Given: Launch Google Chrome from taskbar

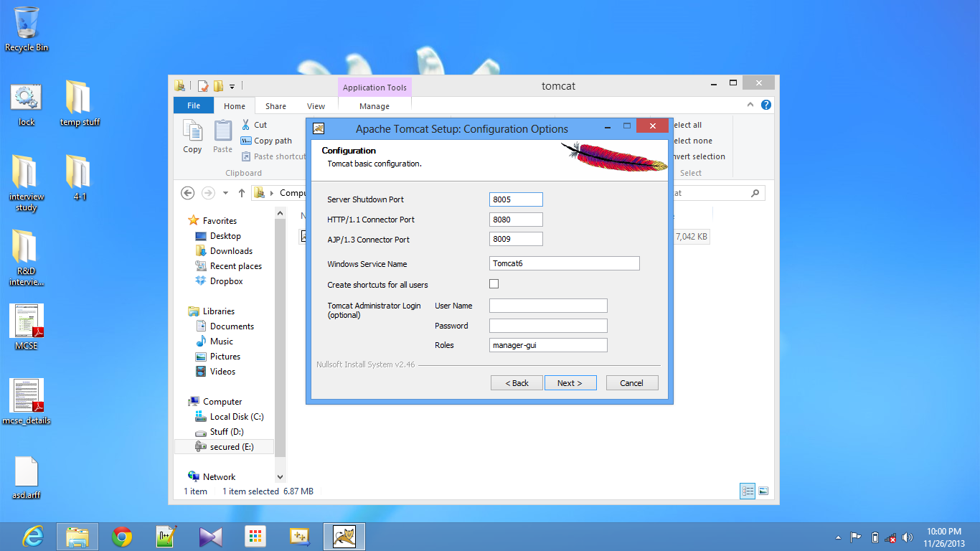Looking at the screenshot, I should (x=122, y=536).
